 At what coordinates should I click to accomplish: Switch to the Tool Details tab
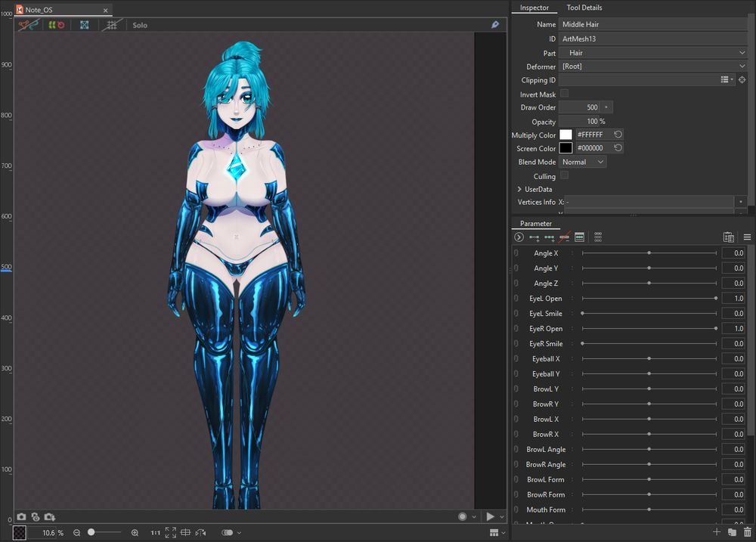pos(584,8)
